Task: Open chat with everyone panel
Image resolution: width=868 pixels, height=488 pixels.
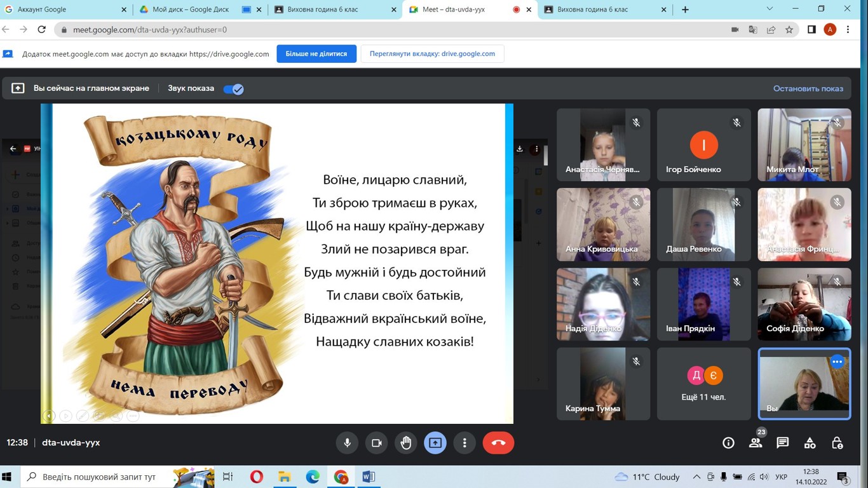Action: pos(783,443)
